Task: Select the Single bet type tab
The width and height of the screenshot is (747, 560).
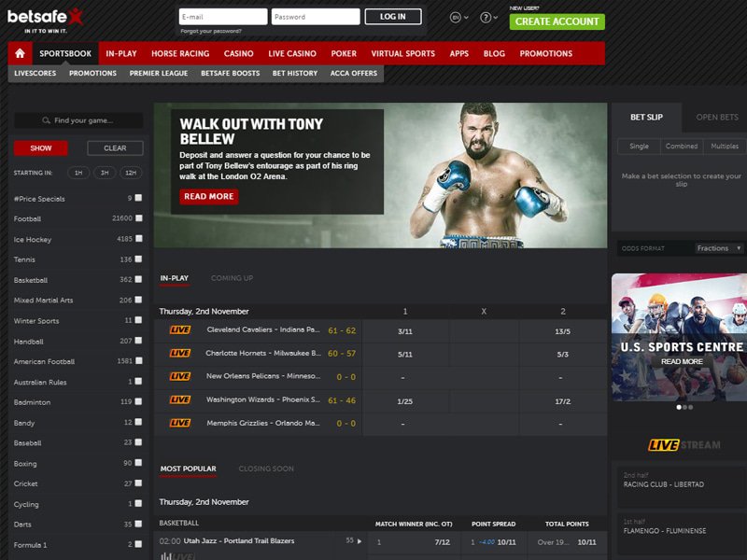Action: point(639,147)
